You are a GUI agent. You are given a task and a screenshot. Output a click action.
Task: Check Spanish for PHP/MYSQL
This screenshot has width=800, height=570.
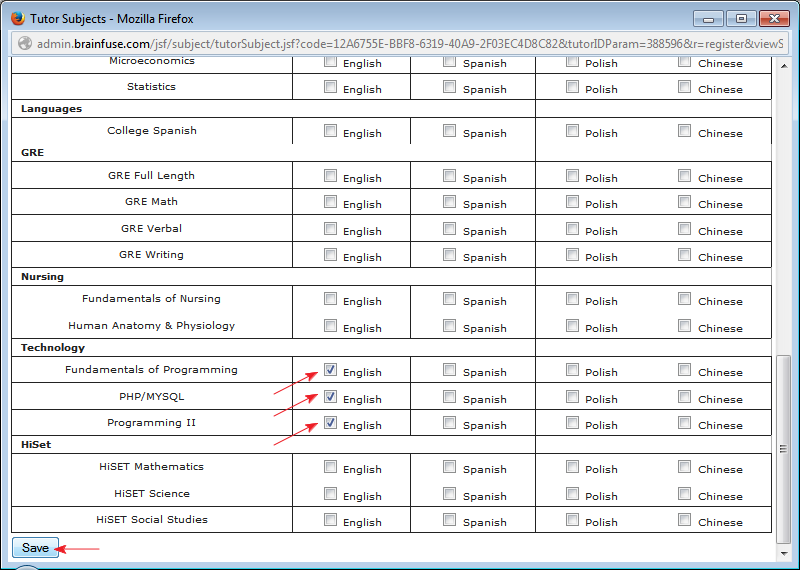449,396
